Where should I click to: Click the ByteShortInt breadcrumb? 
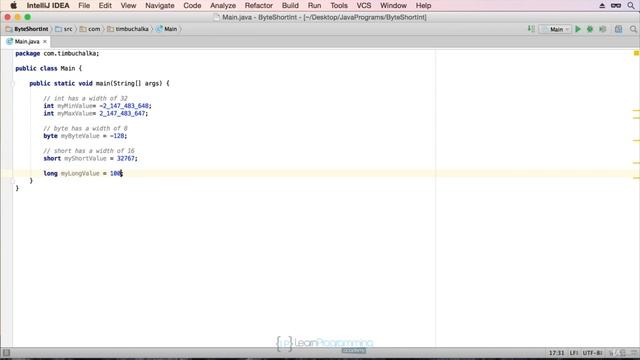[x=27, y=29]
